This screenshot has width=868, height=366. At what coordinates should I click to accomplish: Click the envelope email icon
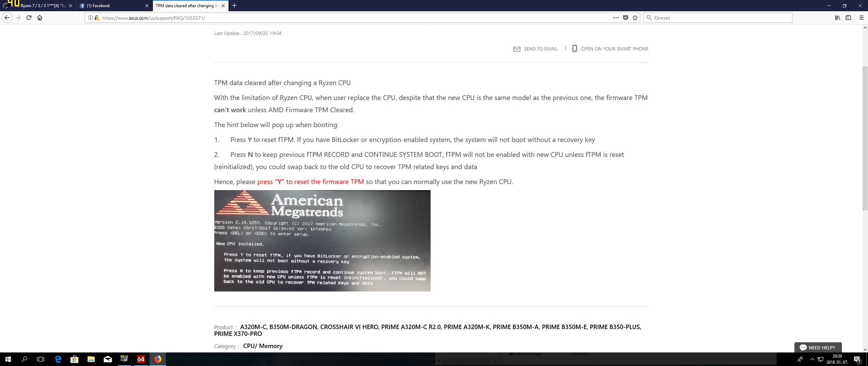click(517, 49)
